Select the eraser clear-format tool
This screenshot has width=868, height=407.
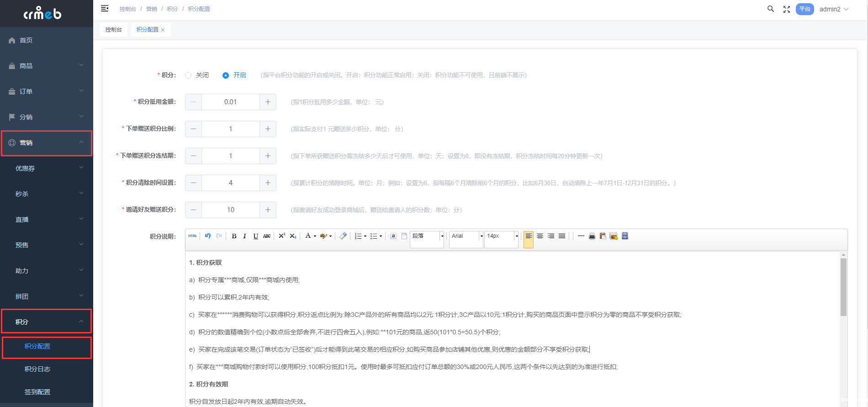pyautogui.click(x=343, y=236)
